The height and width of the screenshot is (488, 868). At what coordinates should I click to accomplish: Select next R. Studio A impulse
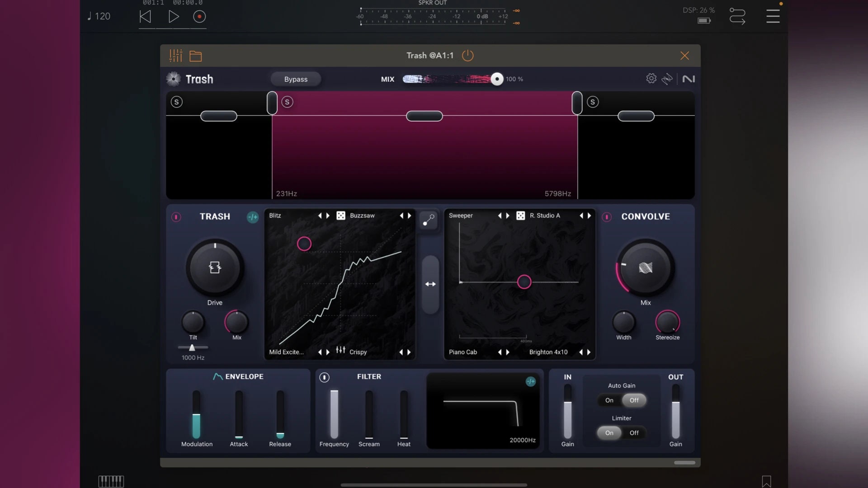(590, 216)
